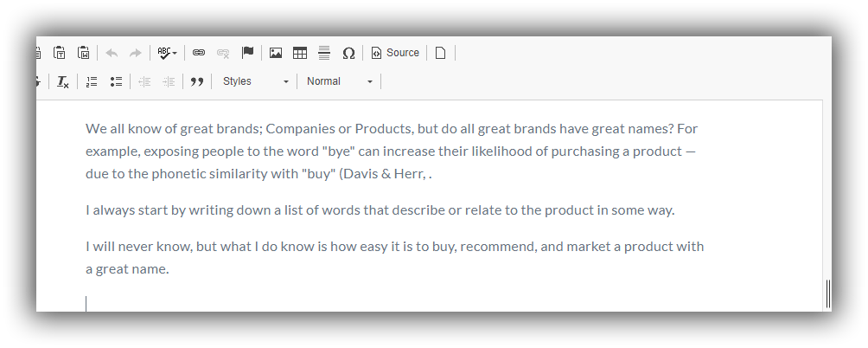
Task: Insert a horizontal line
Action: point(324,53)
